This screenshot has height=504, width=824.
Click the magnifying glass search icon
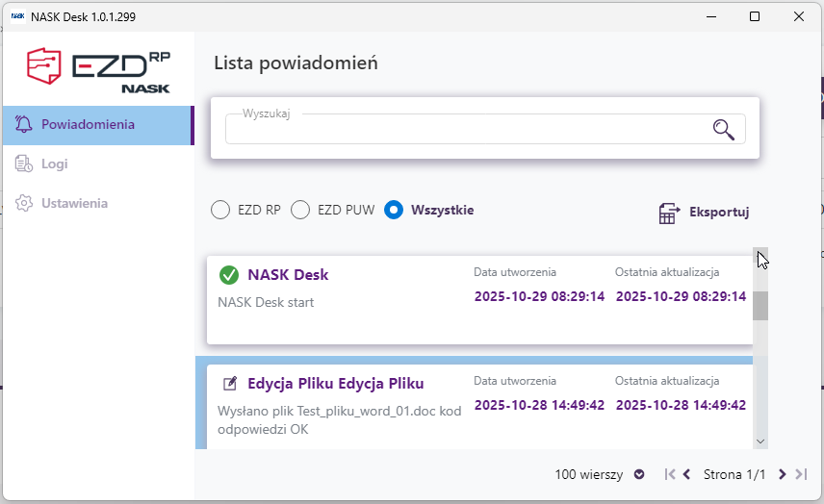723,130
